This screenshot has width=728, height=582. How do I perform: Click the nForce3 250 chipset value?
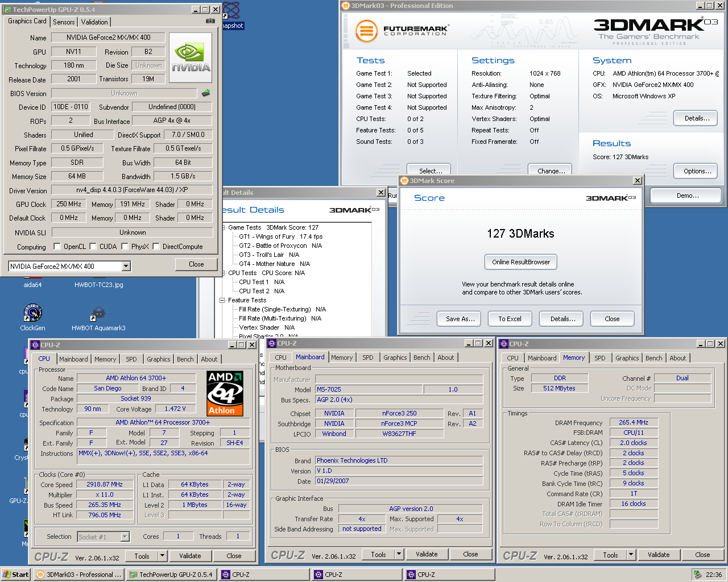399,413
